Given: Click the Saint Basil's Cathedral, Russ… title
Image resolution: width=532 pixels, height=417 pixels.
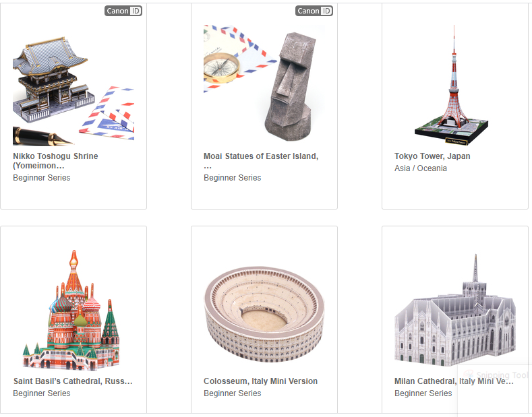Looking at the screenshot, I should 73,381.
